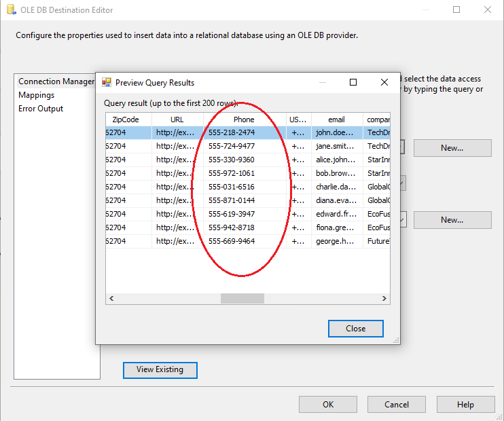Open the Mappings page
The width and height of the screenshot is (504, 421).
37,95
